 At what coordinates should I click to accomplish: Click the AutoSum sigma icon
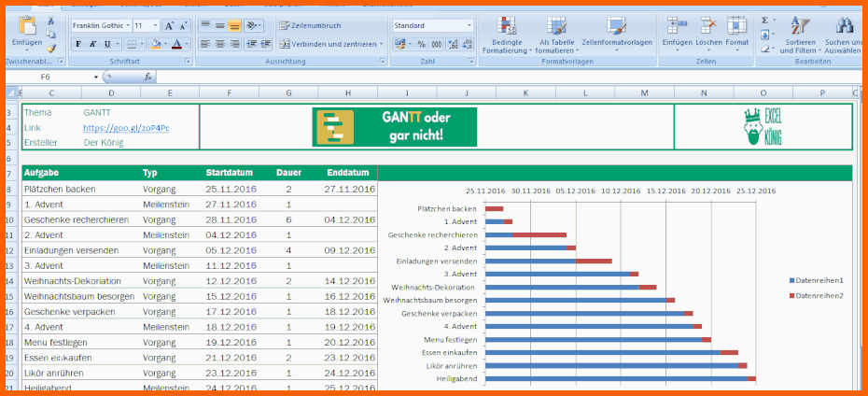(764, 20)
